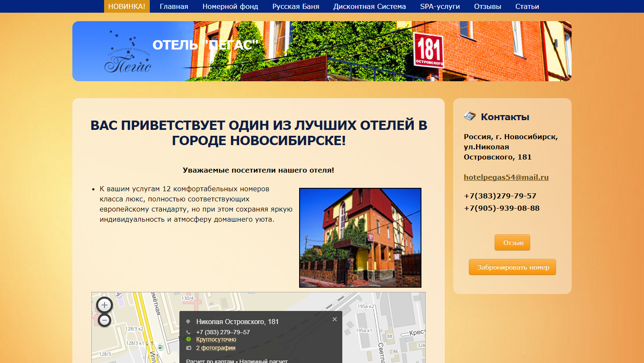
Task: Go to the Главная page
Action: tap(174, 6)
